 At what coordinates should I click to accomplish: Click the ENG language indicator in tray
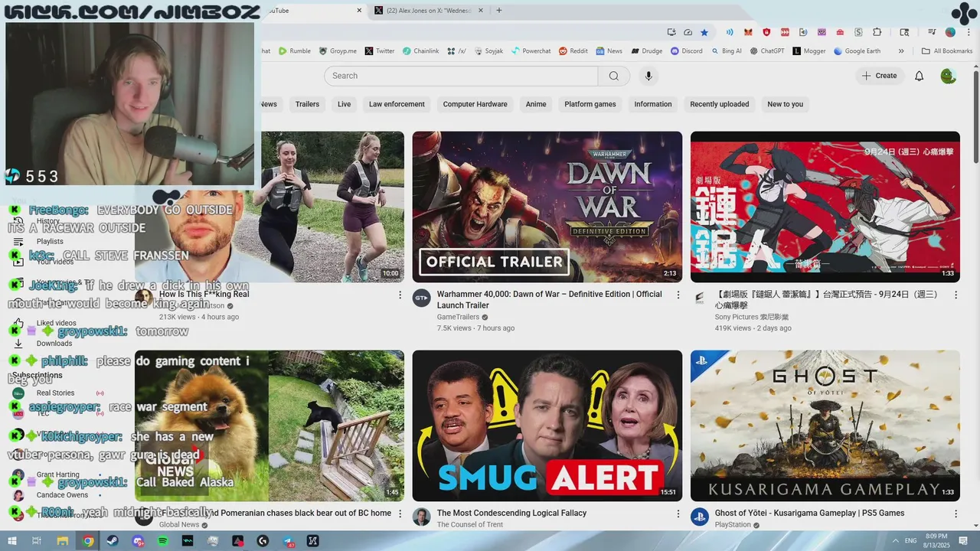[910, 541]
